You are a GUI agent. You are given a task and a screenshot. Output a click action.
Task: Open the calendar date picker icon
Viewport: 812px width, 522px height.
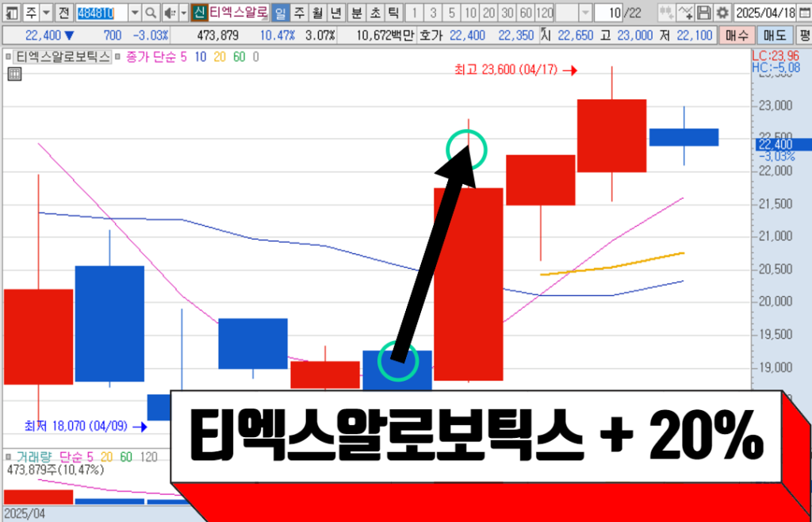coord(803,12)
